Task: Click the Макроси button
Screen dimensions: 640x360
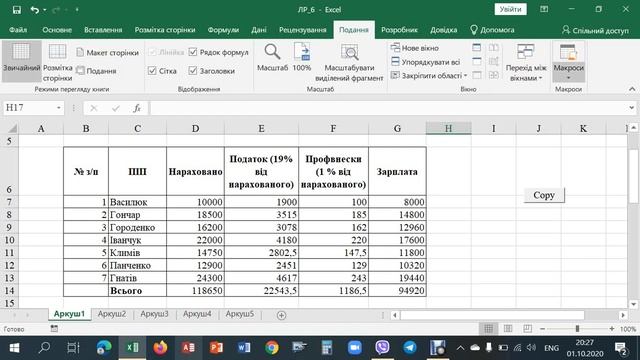Action: point(569,61)
